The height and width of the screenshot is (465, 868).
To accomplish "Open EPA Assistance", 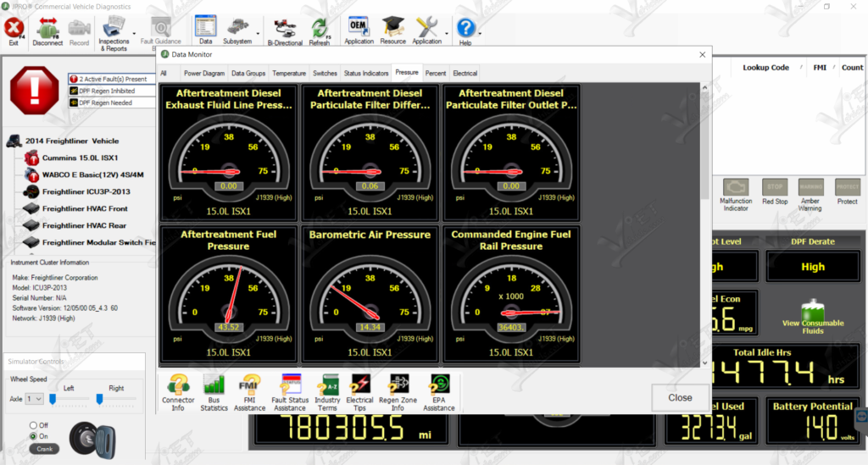I will 439,392.
